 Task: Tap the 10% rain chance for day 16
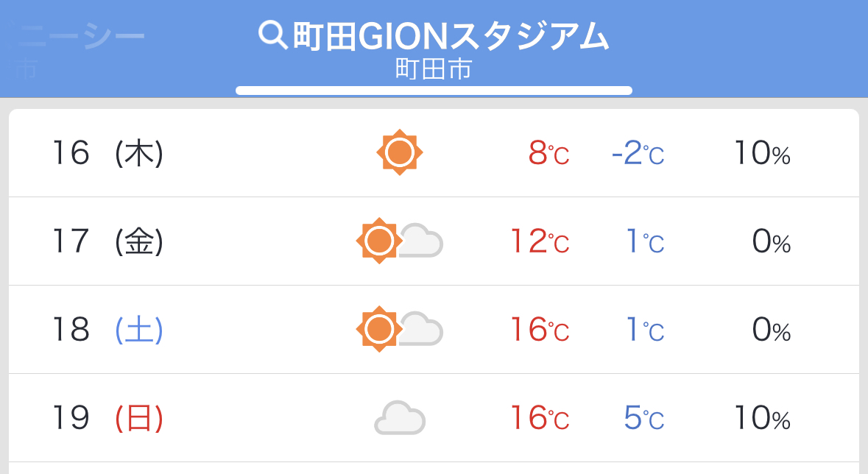[x=762, y=153]
